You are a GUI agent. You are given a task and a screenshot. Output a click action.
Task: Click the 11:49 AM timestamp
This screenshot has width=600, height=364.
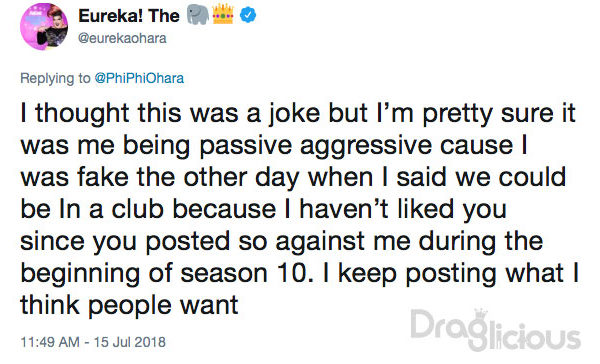pos(50,342)
